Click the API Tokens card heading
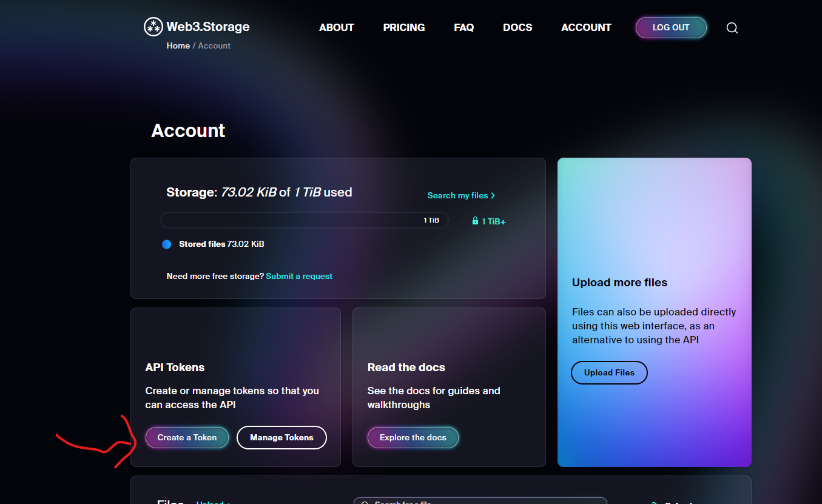 (175, 368)
